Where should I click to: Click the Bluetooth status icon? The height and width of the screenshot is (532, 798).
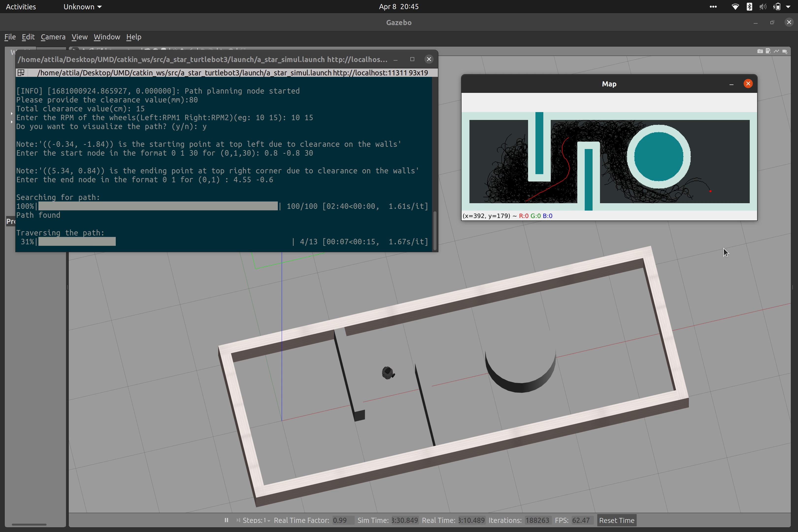tap(749, 6)
